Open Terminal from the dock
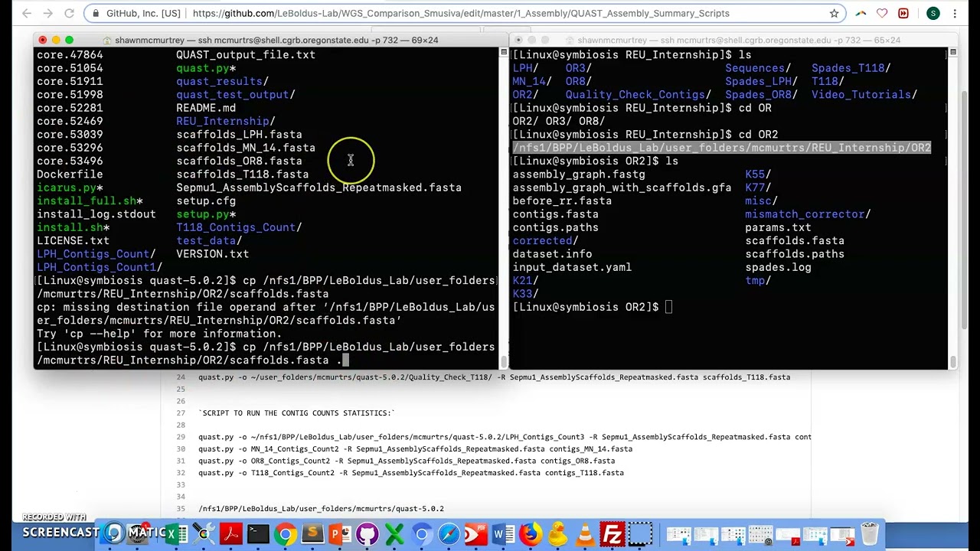980x551 pixels. [258, 533]
